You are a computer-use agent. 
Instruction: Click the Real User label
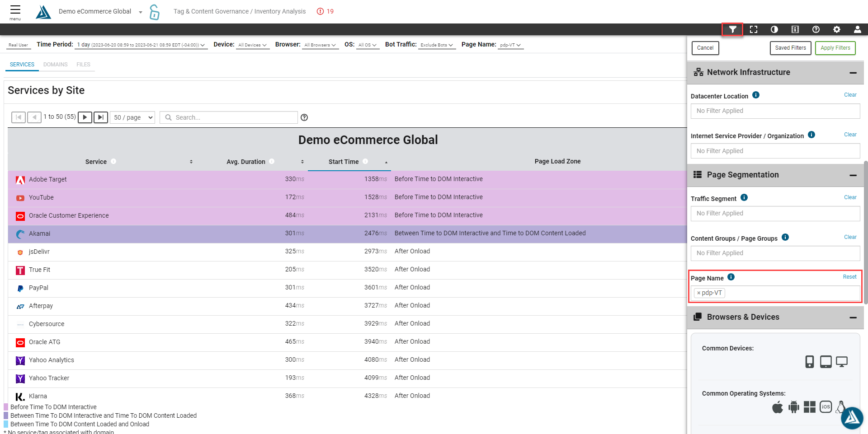pyautogui.click(x=18, y=45)
